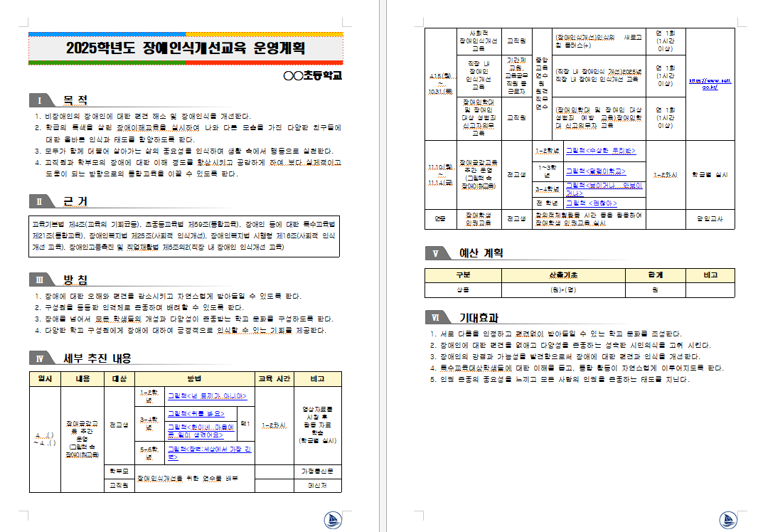Click the 4. .( ) ~ 4. .( ) date cell
Viewport: 758px width, 532px height.
point(45,439)
